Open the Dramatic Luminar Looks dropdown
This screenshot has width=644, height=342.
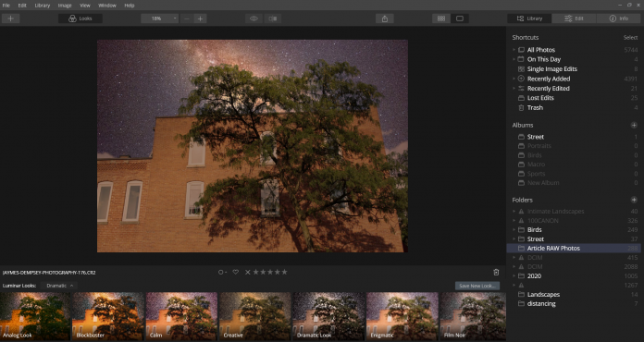click(59, 286)
